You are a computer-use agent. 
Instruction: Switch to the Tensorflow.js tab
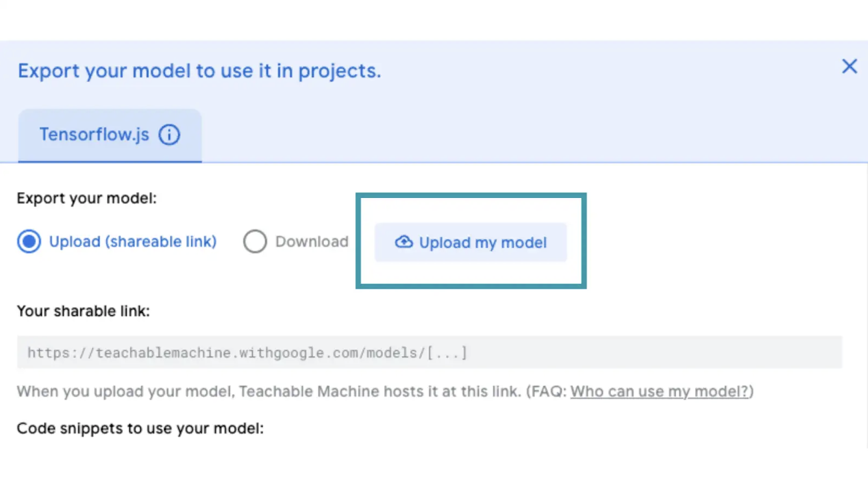[94, 135]
